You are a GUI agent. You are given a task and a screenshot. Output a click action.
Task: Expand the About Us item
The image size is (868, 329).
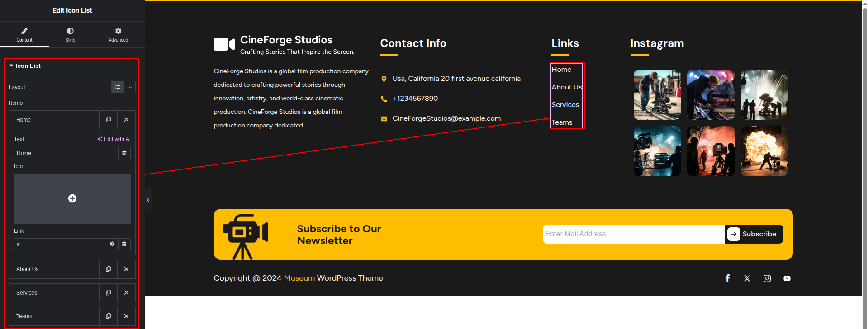coord(54,269)
